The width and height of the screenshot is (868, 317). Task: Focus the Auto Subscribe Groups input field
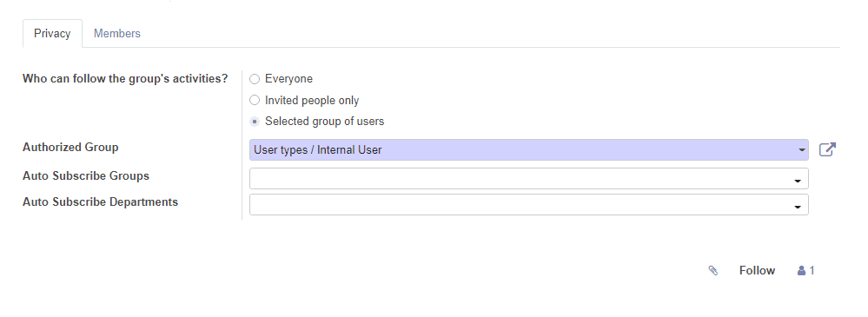528,179
